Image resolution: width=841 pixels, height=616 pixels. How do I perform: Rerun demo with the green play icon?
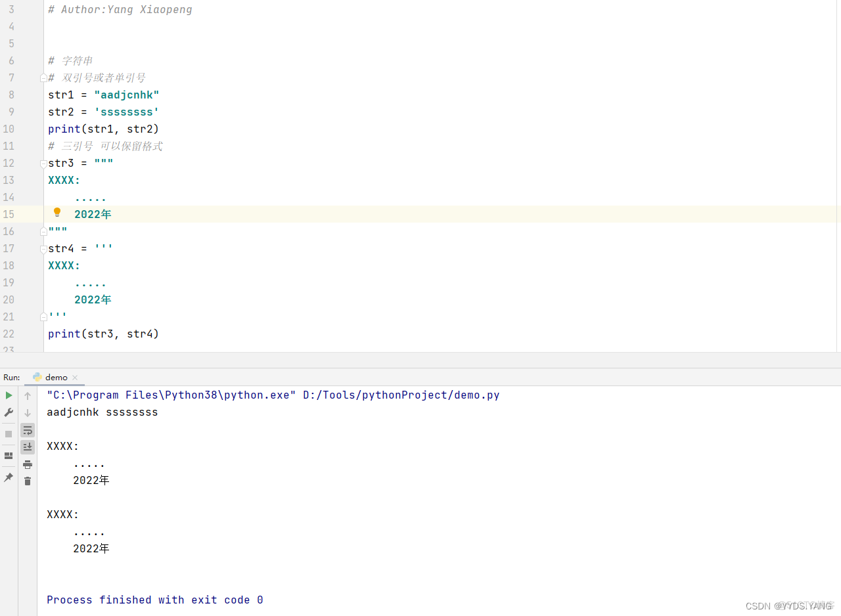[x=9, y=395]
